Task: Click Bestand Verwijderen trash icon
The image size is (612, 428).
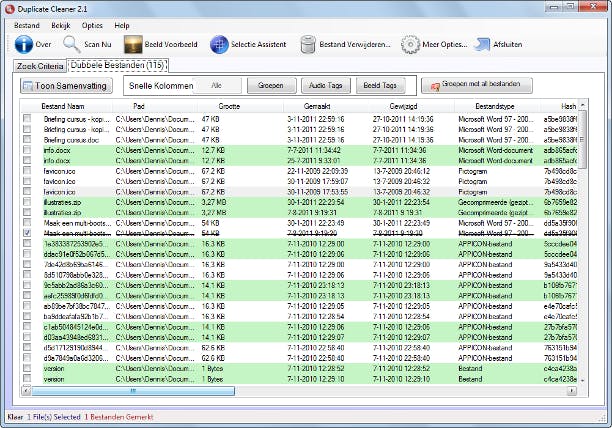Action: tap(308, 44)
